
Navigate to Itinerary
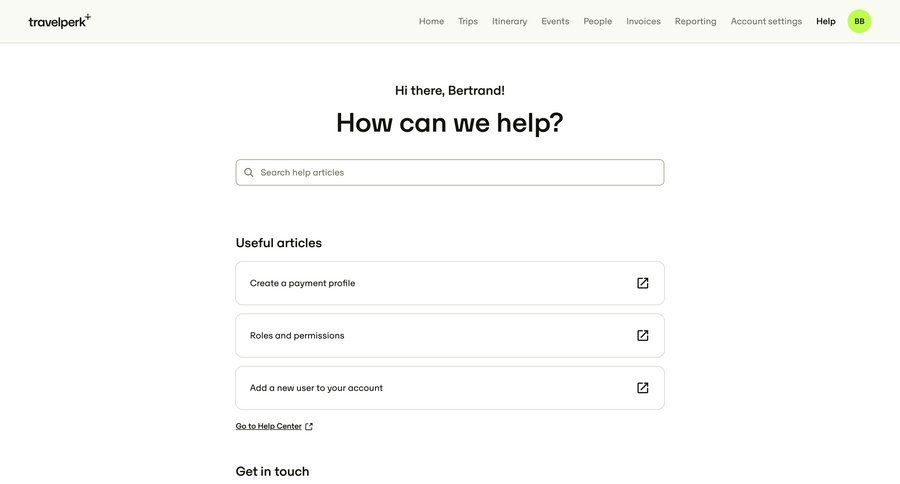[x=509, y=21]
